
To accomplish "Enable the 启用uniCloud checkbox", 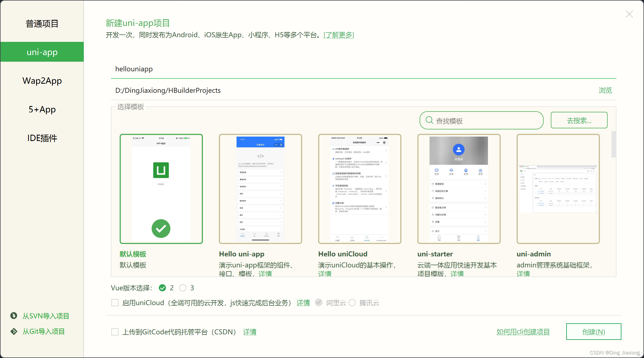I will 115,303.
